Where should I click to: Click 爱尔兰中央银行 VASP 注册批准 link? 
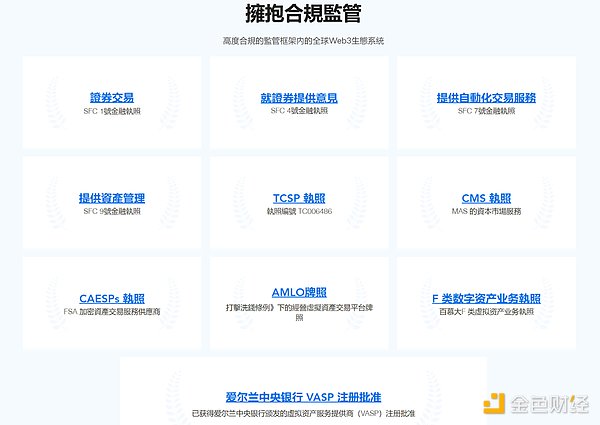pos(303,397)
